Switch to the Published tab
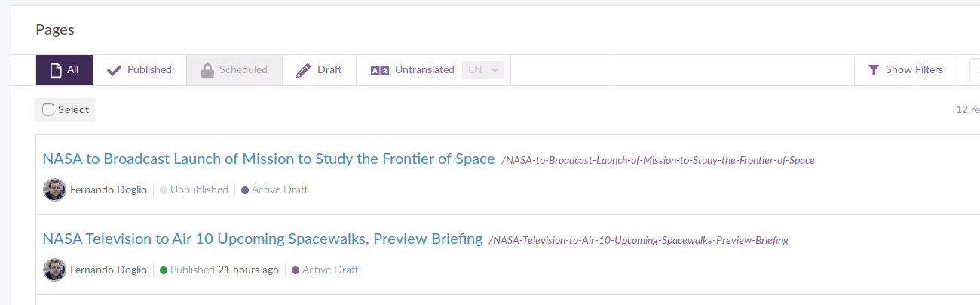The image size is (980, 305). (x=139, y=70)
